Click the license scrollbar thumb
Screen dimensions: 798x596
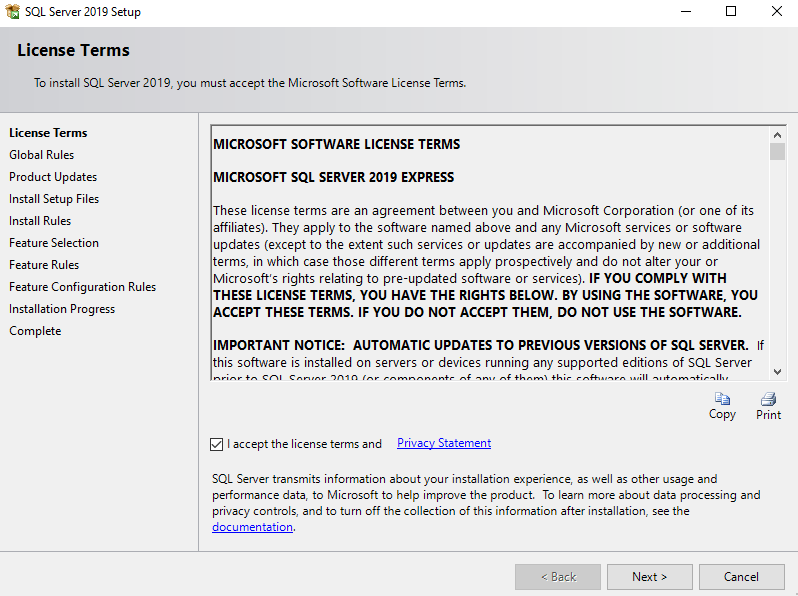click(777, 152)
